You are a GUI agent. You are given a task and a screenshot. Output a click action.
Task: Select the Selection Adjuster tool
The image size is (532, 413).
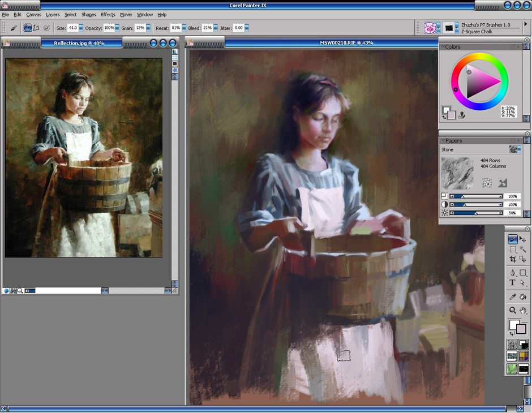[522, 259]
